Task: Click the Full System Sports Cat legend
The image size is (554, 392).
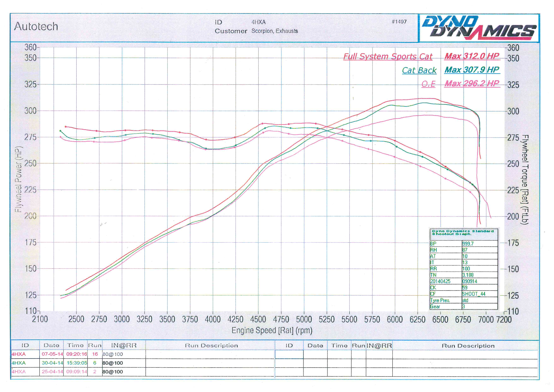Action: coord(388,56)
